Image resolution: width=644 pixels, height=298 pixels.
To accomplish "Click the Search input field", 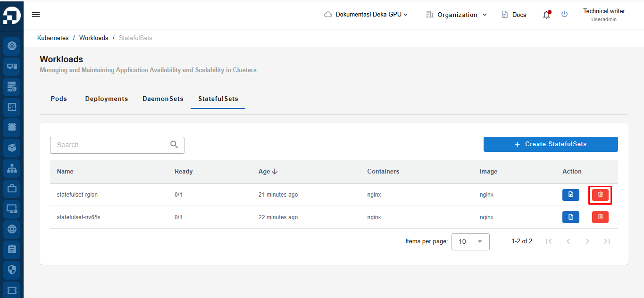I will tap(111, 145).
